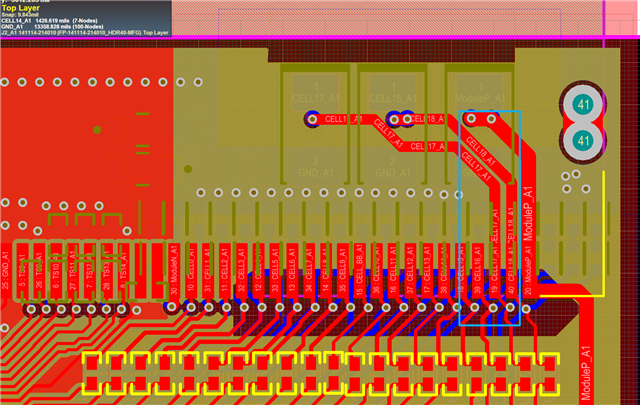Select connector pad '11 : CELL2_A1'

pos(224,271)
